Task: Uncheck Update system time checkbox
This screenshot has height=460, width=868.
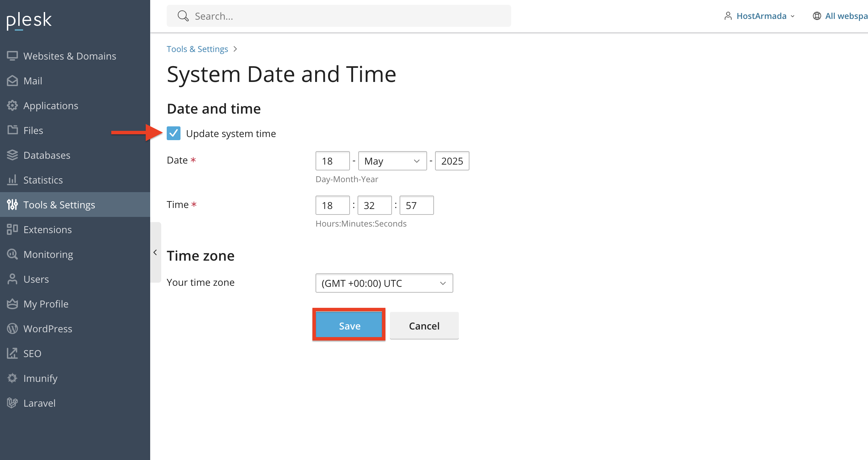Action: tap(174, 133)
